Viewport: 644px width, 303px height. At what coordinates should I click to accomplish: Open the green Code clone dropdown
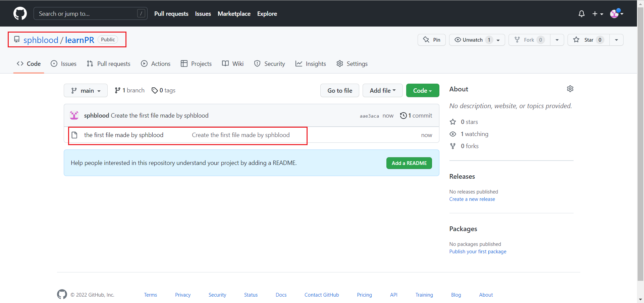pyautogui.click(x=423, y=90)
